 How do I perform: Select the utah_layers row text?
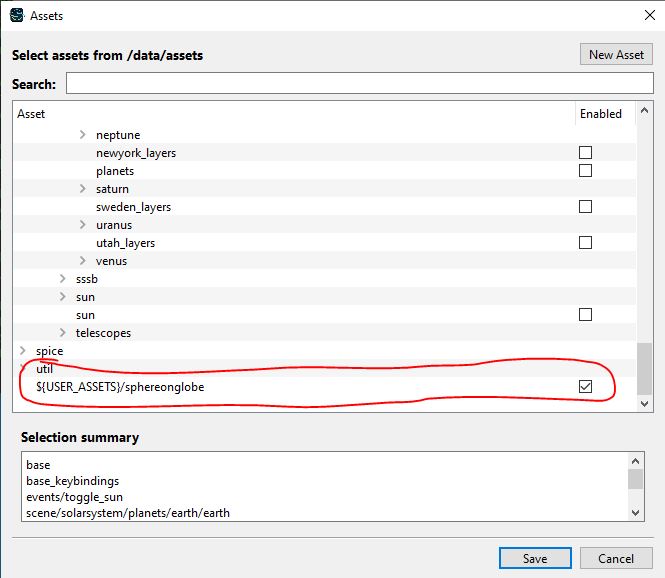[125, 243]
